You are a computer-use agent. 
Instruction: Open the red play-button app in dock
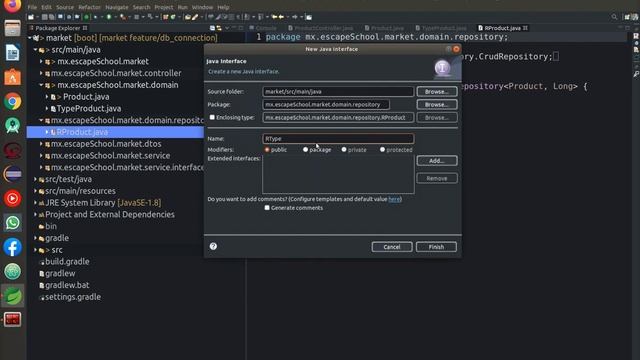[12, 198]
